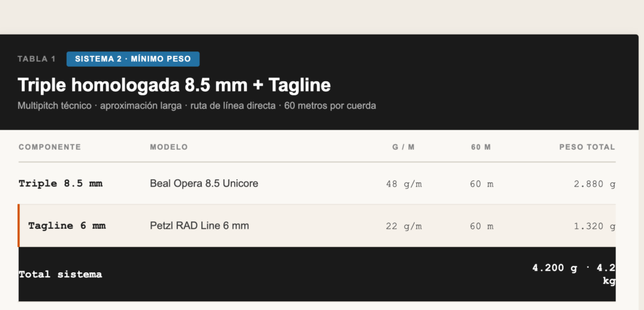Select the Tagline 6 mm row label
The width and height of the screenshot is (644, 310).
pyautogui.click(x=67, y=226)
